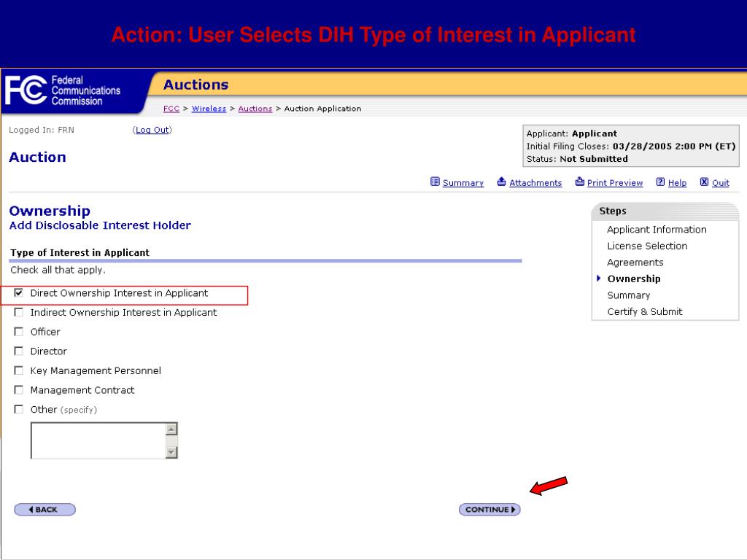
Task: Tick the Officer checkbox
Action: [18, 332]
